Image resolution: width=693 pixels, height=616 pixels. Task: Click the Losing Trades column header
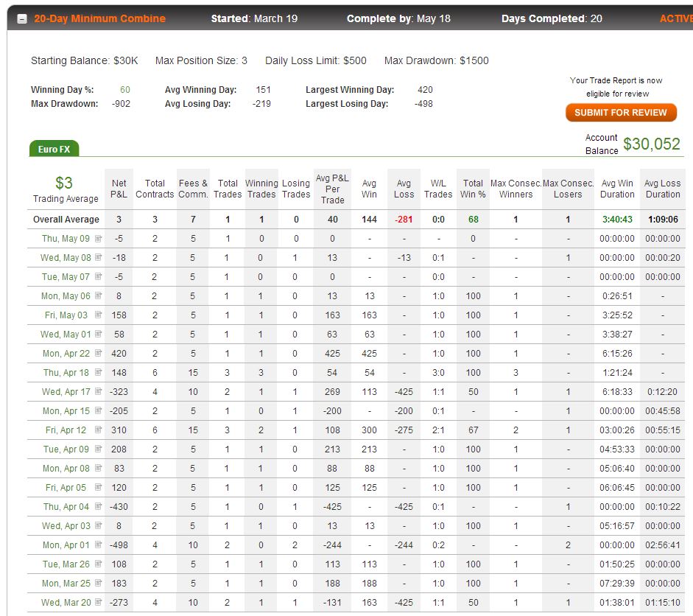point(296,189)
